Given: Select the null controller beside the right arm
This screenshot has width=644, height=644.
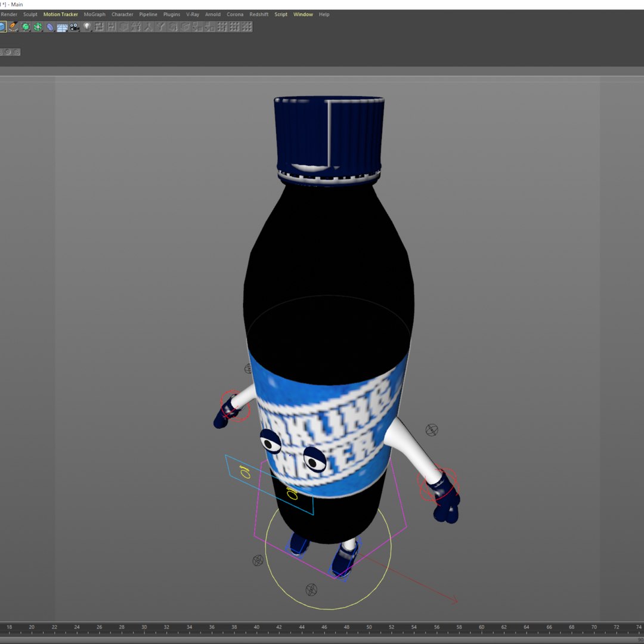Looking at the screenshot, I should pyautogui.click(x=432, y=430).
